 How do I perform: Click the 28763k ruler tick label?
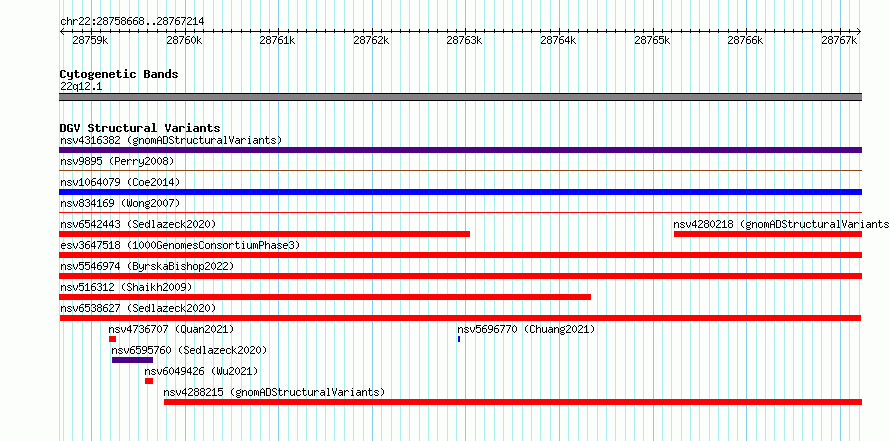(x=465, y=40)
